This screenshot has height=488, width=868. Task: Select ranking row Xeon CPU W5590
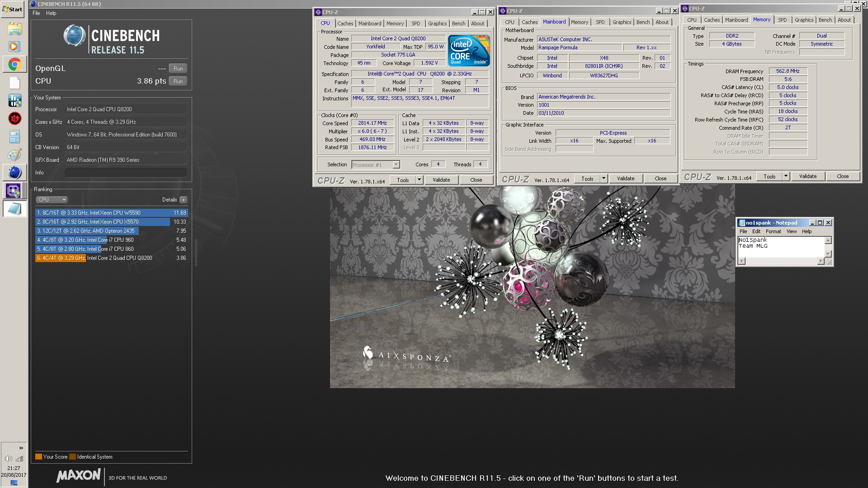(x=111, y=213)
